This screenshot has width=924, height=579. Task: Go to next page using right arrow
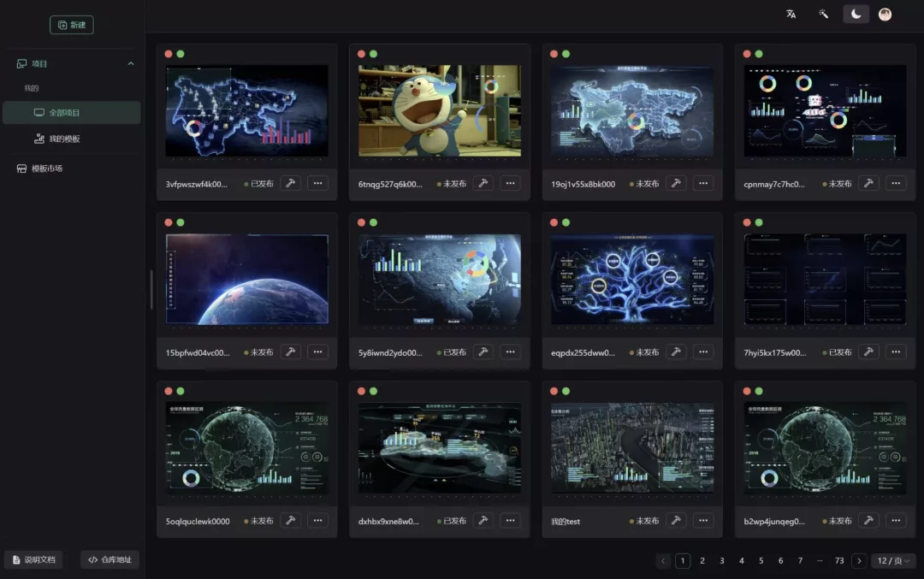(x=859, y=561)
